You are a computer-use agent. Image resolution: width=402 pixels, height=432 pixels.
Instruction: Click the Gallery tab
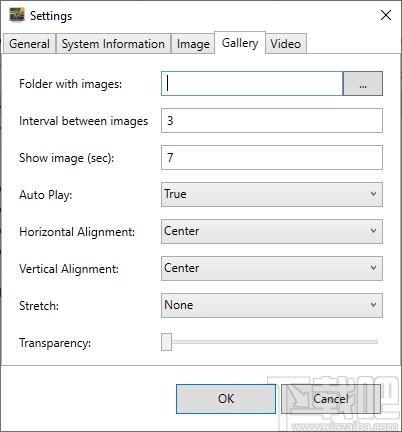240,43
